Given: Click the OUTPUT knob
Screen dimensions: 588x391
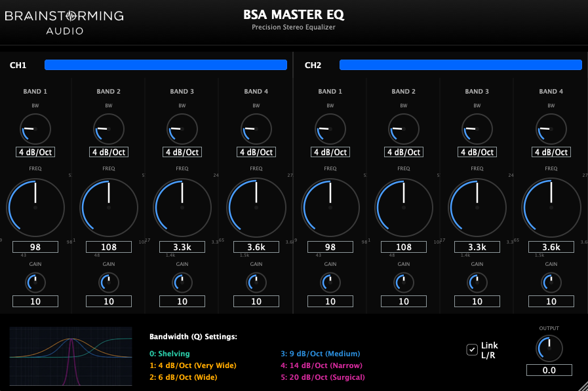Looking at the screenshot, I should coord(549,348).
